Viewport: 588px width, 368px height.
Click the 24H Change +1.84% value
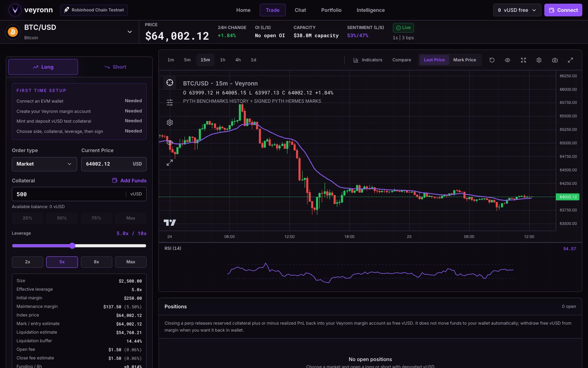point(227,36)
